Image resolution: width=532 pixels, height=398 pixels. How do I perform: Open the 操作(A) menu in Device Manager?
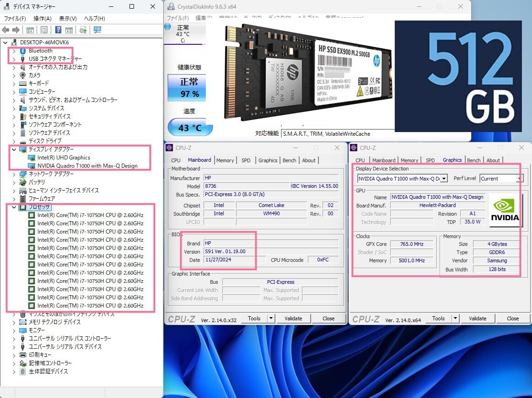(x=43, y=19)
